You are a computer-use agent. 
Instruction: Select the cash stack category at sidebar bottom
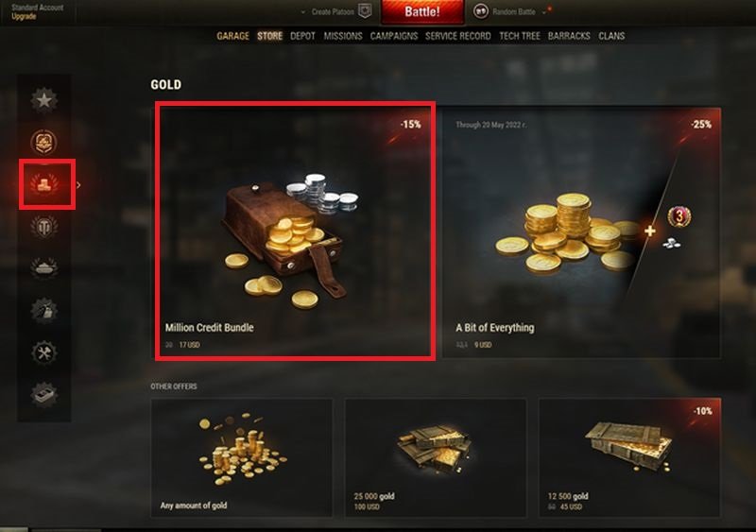coord(44,394)
